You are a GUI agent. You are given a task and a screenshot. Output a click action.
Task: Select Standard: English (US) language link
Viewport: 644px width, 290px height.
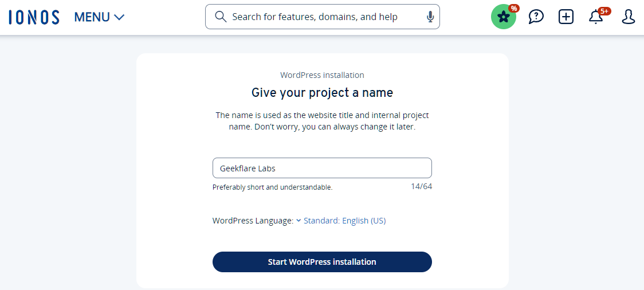(x=344, y=221)
